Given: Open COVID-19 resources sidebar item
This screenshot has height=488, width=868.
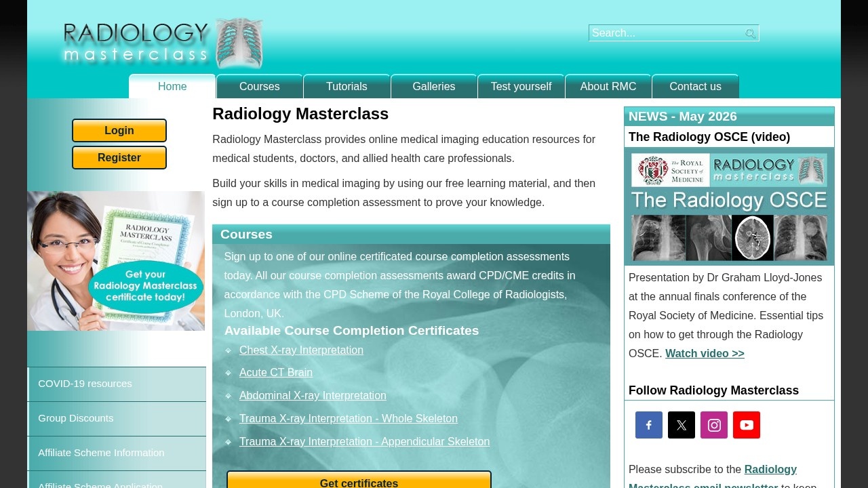Looking at the screenshot, I should click(117, 384).
